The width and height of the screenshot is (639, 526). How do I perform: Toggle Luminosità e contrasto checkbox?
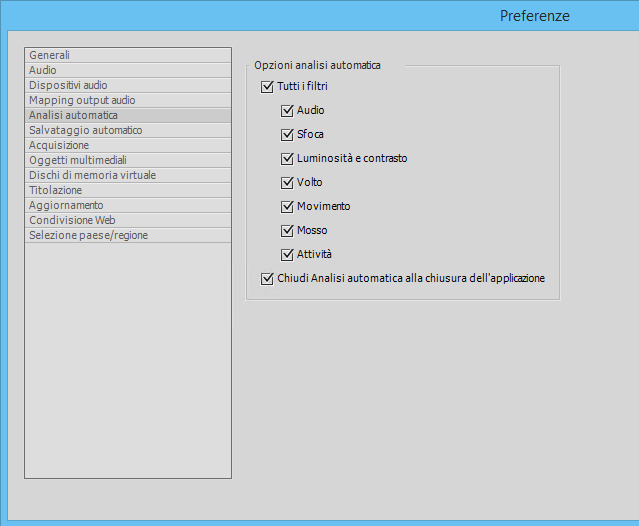click(x=287, y=158)
